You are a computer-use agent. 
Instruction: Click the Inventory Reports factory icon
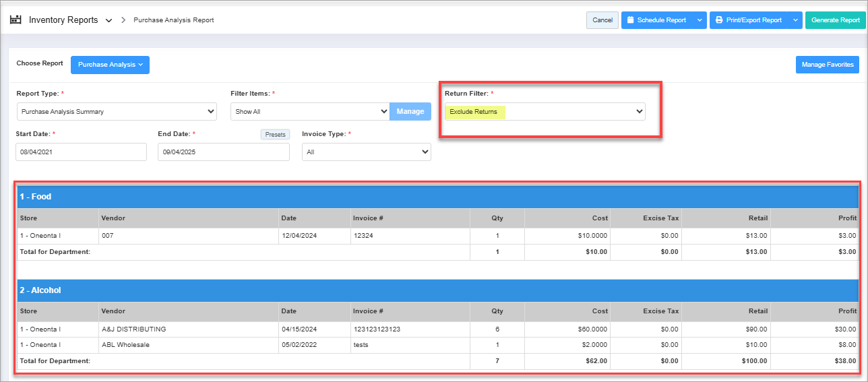[15, 20]
